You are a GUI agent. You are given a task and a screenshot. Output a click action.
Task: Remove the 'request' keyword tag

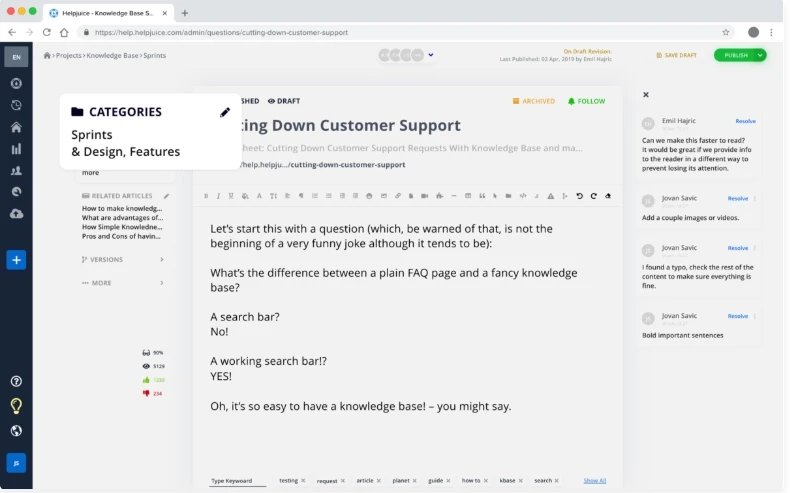(x=343, y=481)
